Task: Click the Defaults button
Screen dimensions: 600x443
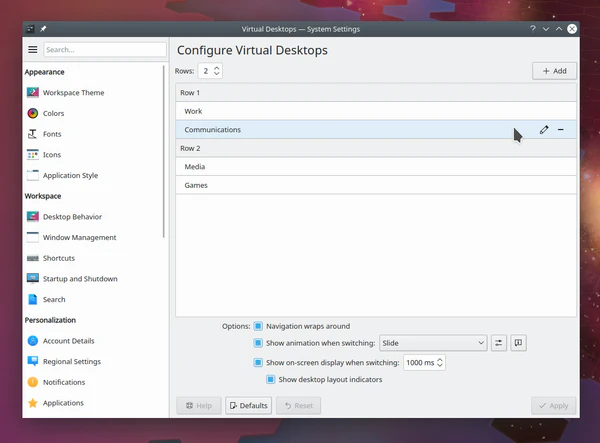Action: pyautogui.click(x=248, y=406)
